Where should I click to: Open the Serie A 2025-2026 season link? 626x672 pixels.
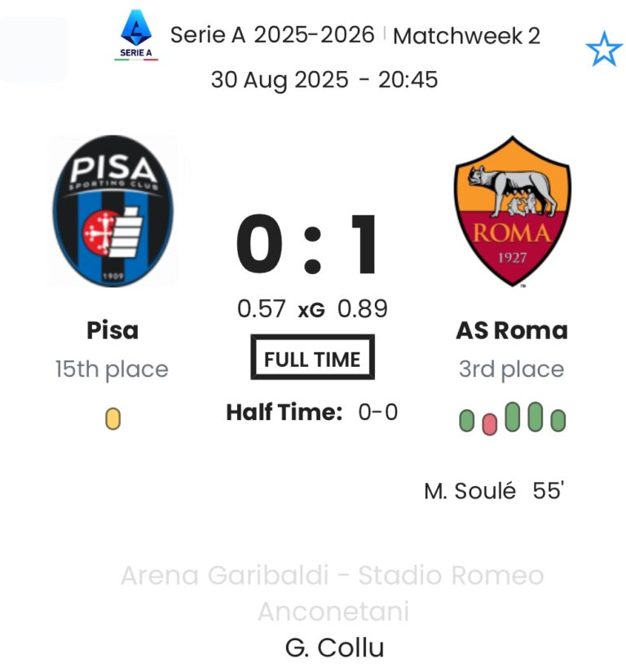272,35
